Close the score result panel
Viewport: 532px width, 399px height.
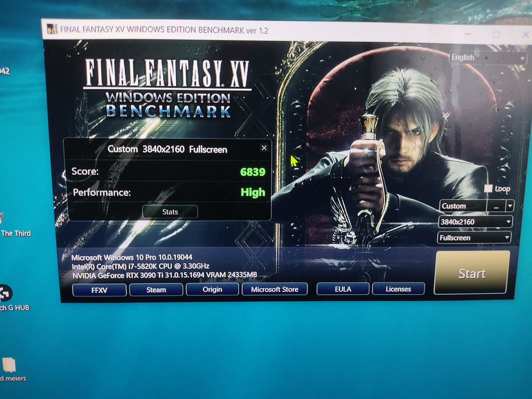[x=264, y=148]
